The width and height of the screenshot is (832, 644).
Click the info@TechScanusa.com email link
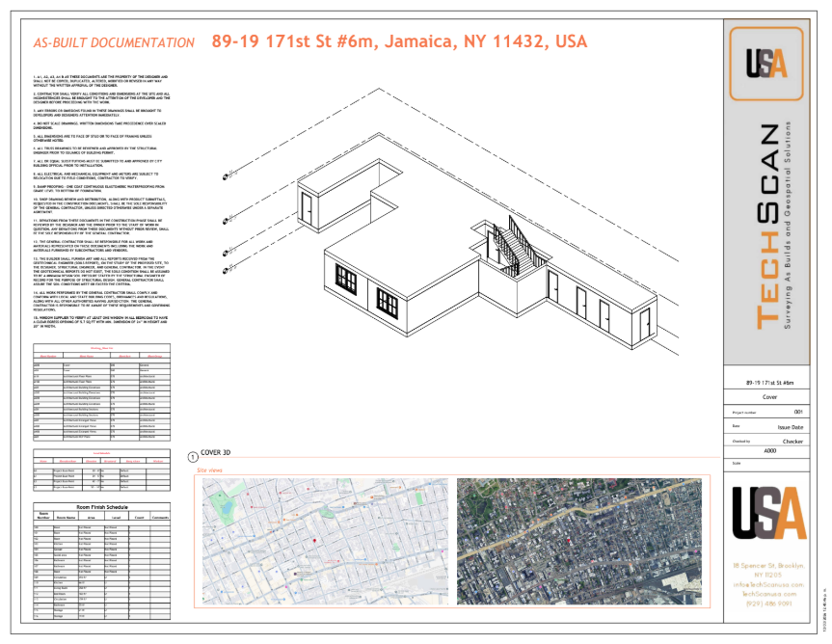[x=768, y=585]
